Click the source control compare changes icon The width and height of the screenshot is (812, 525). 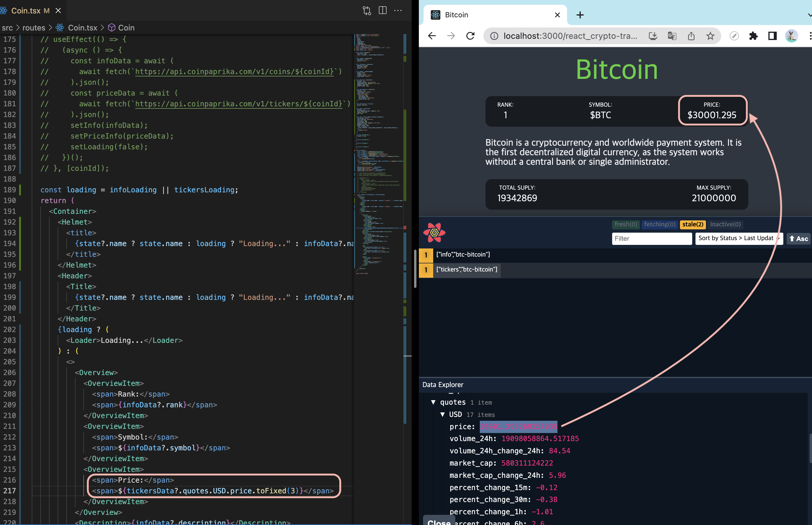click(x=367, y=10)
